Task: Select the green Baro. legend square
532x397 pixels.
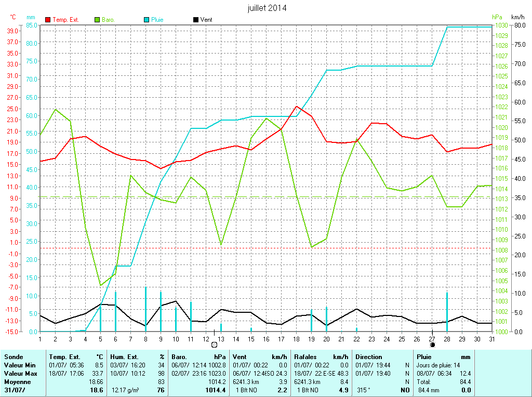Action: (x=97, y=20)
